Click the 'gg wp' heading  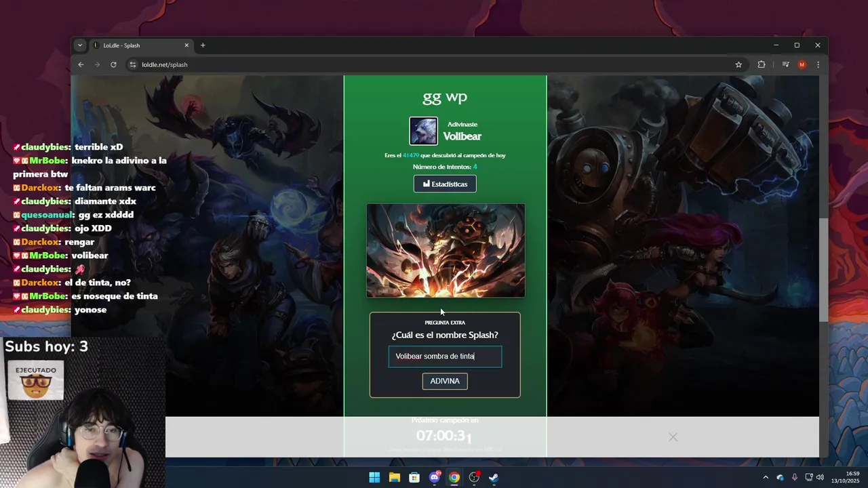point(445,98)
